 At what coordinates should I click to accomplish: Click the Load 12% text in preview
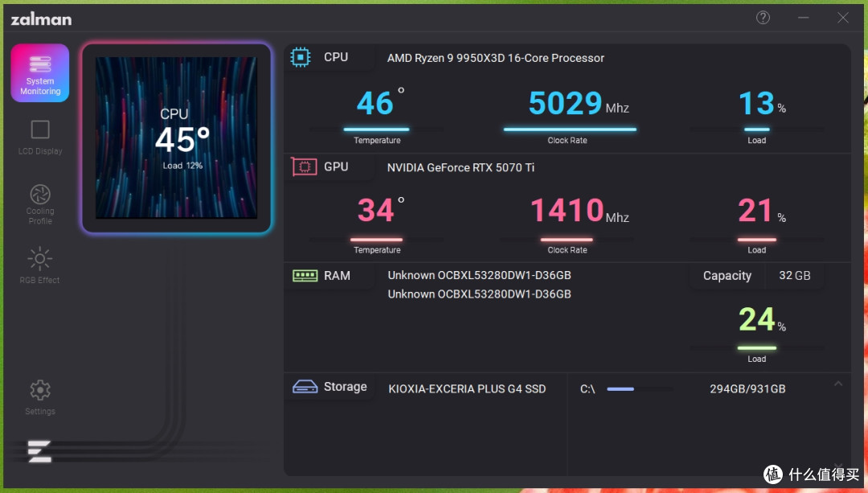[x=182, y=166]
